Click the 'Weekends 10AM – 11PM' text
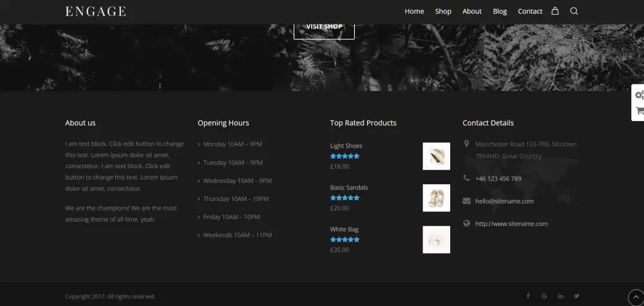 click(x=238, y=235)
